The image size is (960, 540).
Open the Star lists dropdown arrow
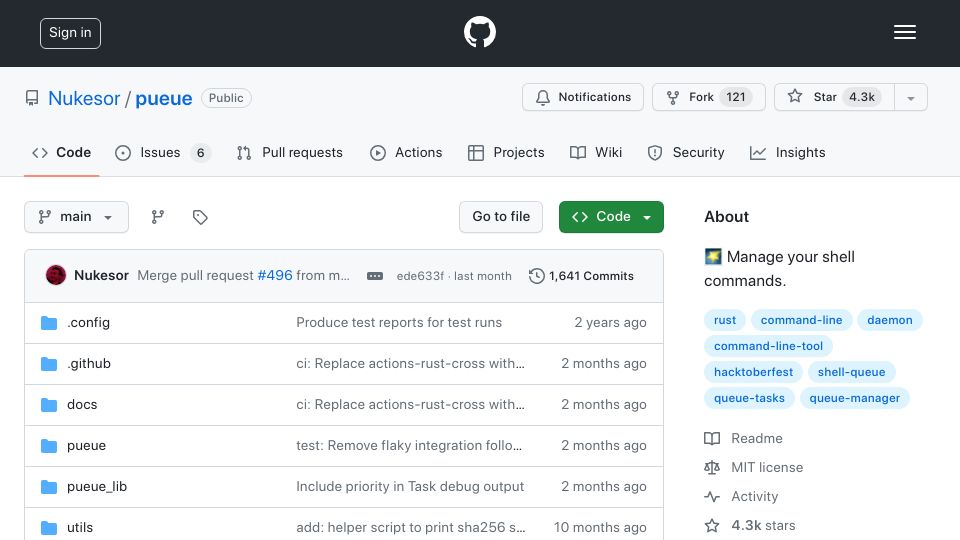pos(910,97)
